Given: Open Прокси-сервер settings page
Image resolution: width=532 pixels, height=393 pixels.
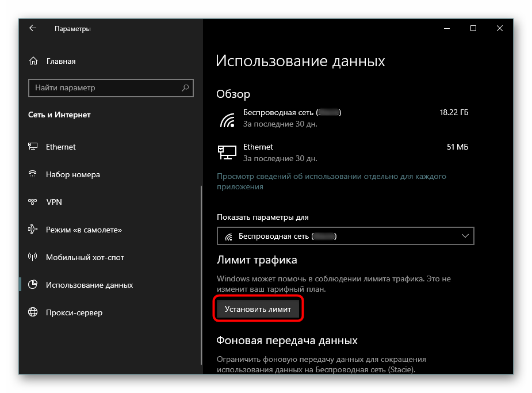Looking at the screenshot, I should 74,312.
